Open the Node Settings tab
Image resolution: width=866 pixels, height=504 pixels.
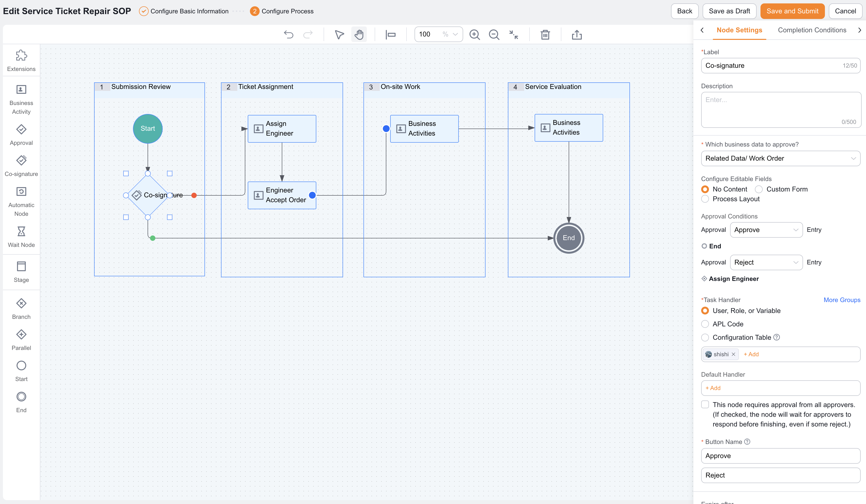739,30
